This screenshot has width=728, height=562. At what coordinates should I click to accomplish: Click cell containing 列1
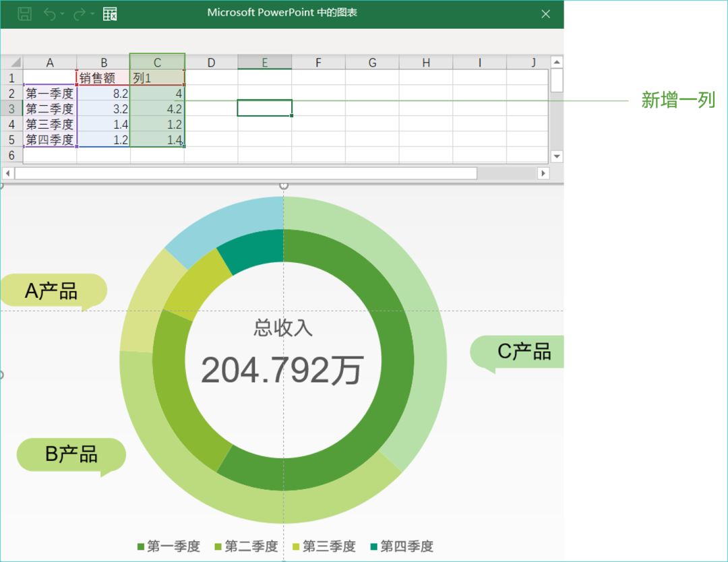(x=157, y=77)
